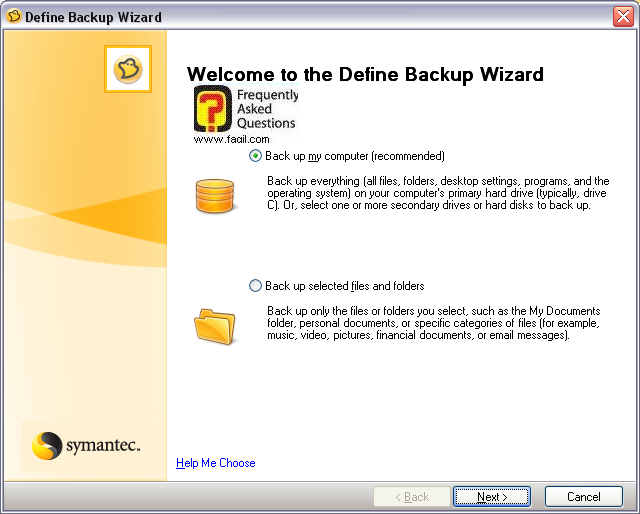Click the Ghost icon in the title bar
The width and height of the screenshot is (640, 514).
pos(14,17)
